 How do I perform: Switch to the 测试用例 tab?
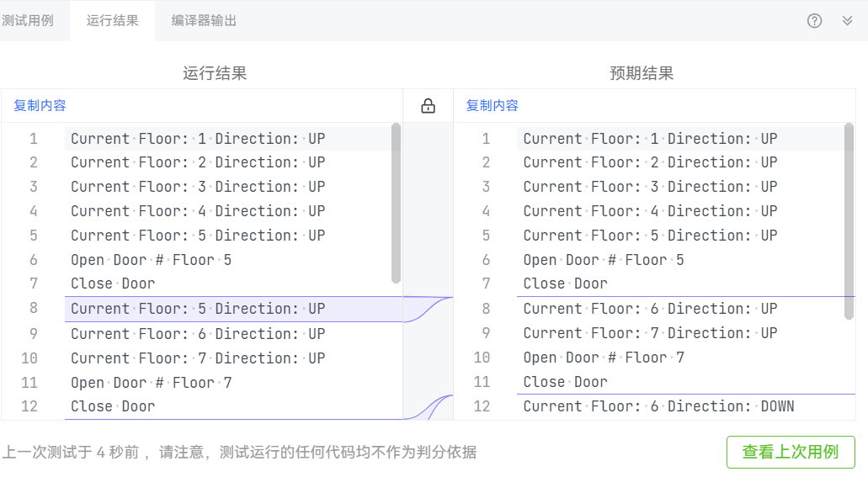(x=27, y=20)
